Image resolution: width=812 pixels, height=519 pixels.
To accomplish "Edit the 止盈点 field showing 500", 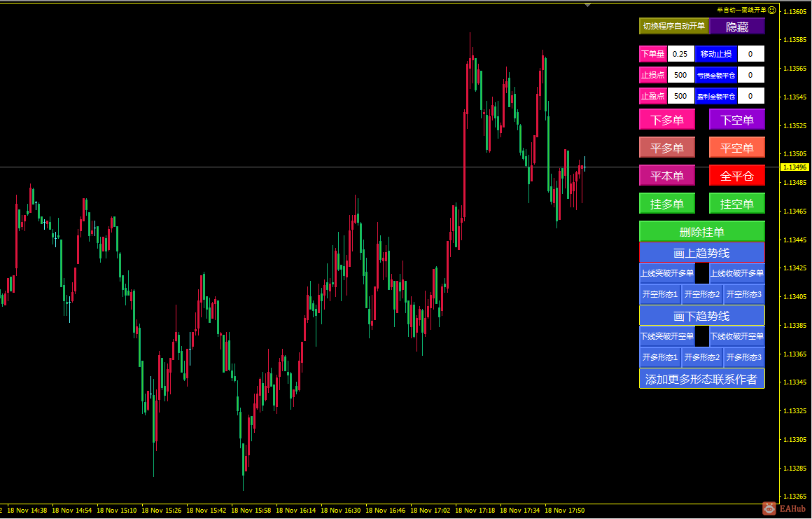I will point(680,96).
